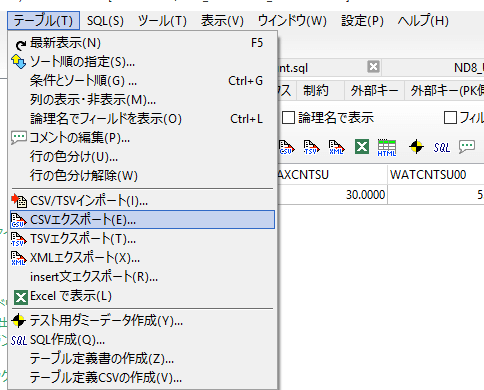Choose コメントの編集(P)... entry

click(x=143, y=138)
